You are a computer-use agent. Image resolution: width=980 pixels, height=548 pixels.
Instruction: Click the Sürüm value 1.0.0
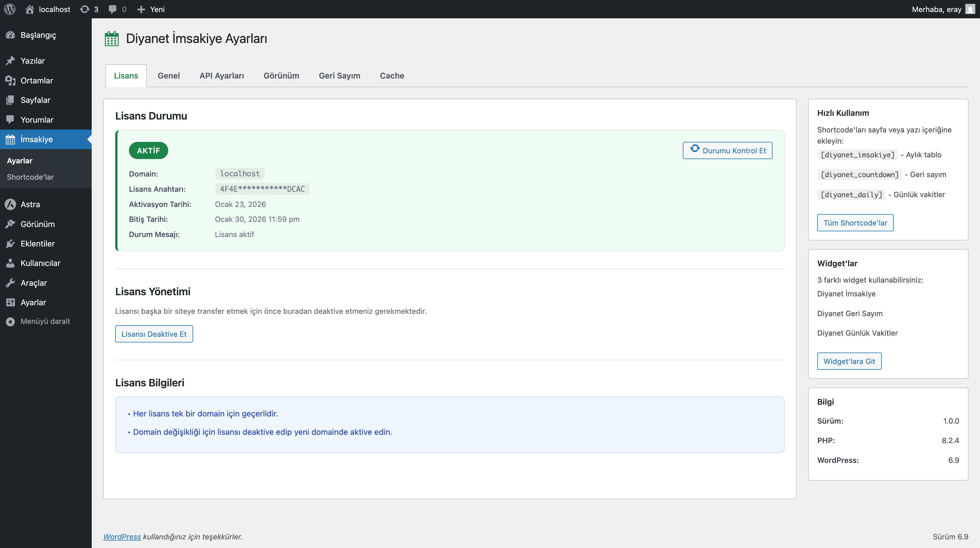pyautogui.click(x=951, y=421)
